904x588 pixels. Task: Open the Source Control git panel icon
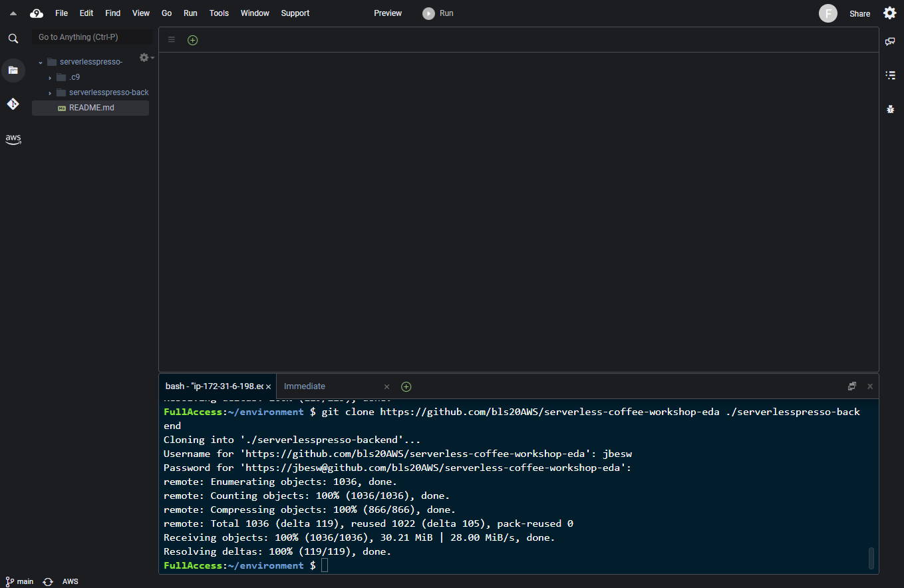pyautogui.click(x=13, y=104)
